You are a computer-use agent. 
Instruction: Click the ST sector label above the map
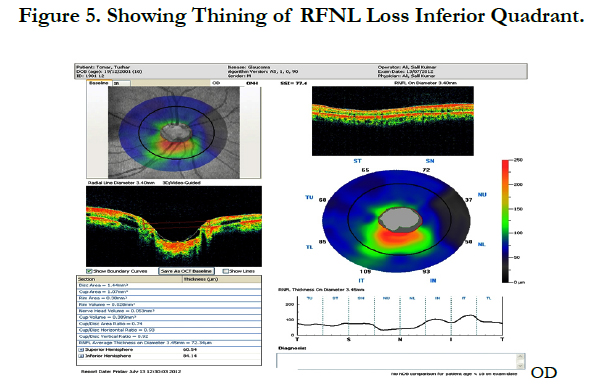tap(357, 161)
